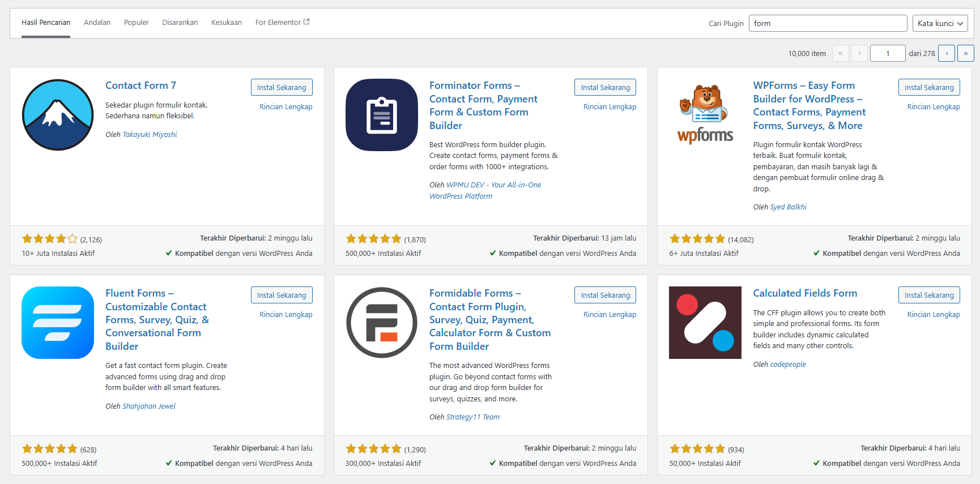
Task: Open Rincian Lengkap for Forminator Forms
Action: click(610, 106)
